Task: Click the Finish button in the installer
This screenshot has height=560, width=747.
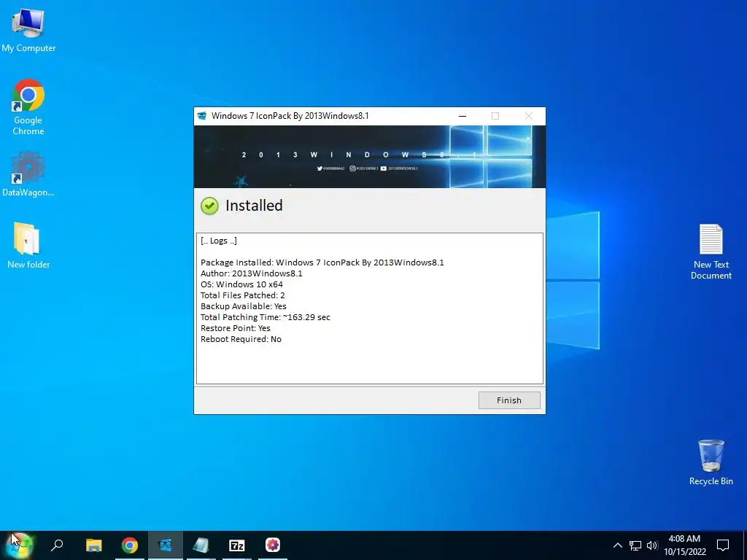Action: point(508,400)
